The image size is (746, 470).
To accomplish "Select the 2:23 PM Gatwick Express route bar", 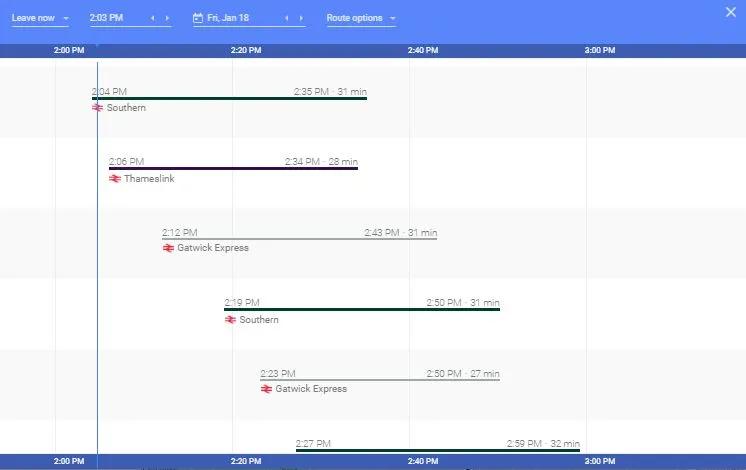I will click(x=380, y=380).
